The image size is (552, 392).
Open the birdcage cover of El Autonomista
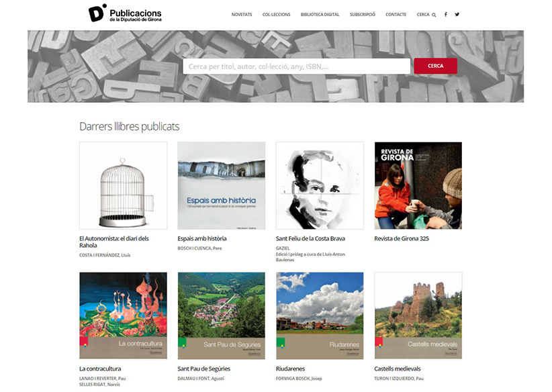point(123,185)
